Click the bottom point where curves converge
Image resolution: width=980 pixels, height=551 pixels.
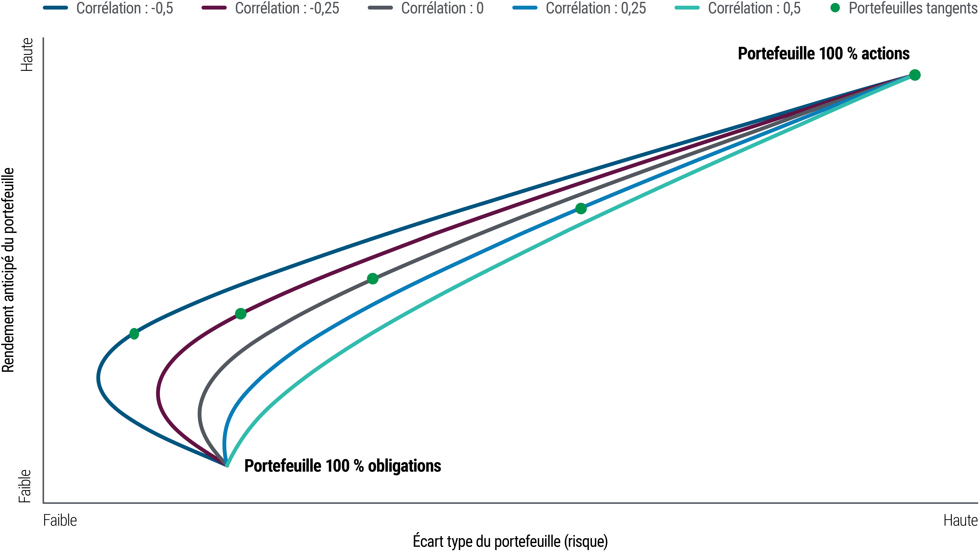(x=227, y=465)
